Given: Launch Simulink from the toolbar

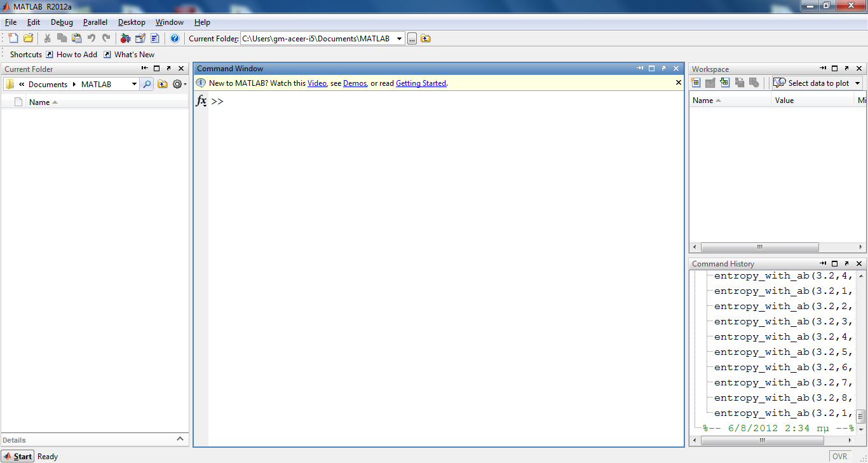Looking at the screenshot, I should (x=125, y=38).
